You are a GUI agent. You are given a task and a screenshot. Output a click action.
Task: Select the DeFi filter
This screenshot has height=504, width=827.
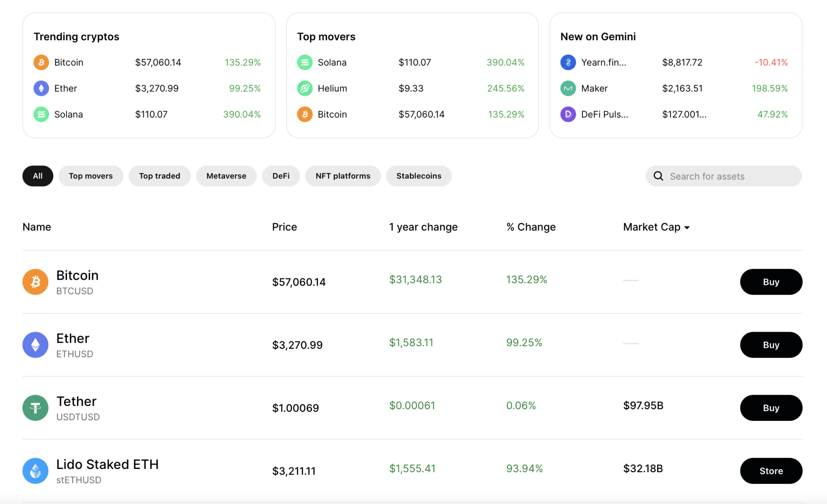coord(281,176)
